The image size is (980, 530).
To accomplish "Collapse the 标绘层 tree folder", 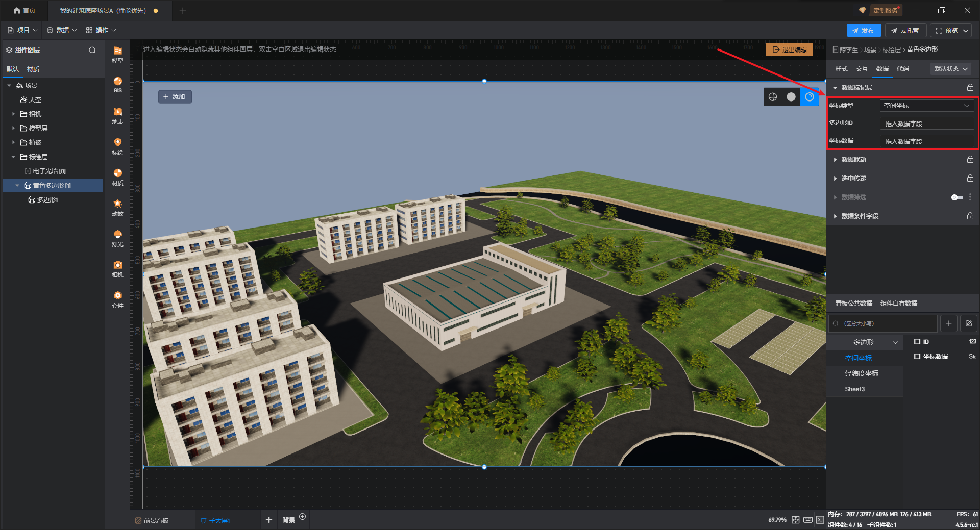I will 13,157.
